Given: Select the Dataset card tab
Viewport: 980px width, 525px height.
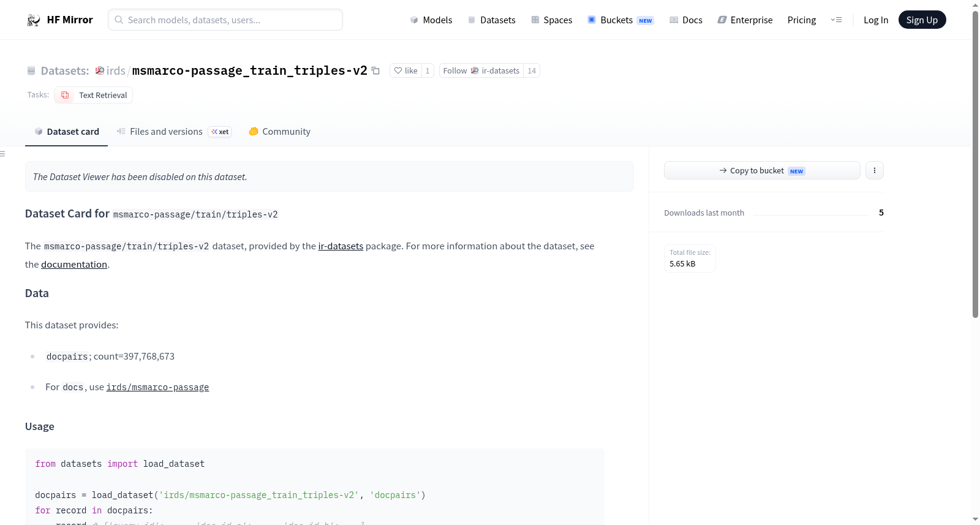Looking at the screenshot, I should pyautogui.click(x=66, y=132).
